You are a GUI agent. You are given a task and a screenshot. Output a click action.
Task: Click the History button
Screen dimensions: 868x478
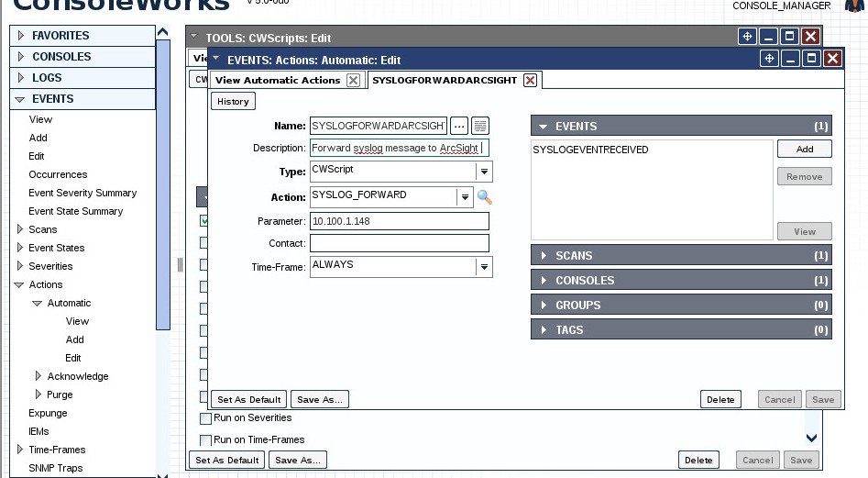tap(233, 101)
